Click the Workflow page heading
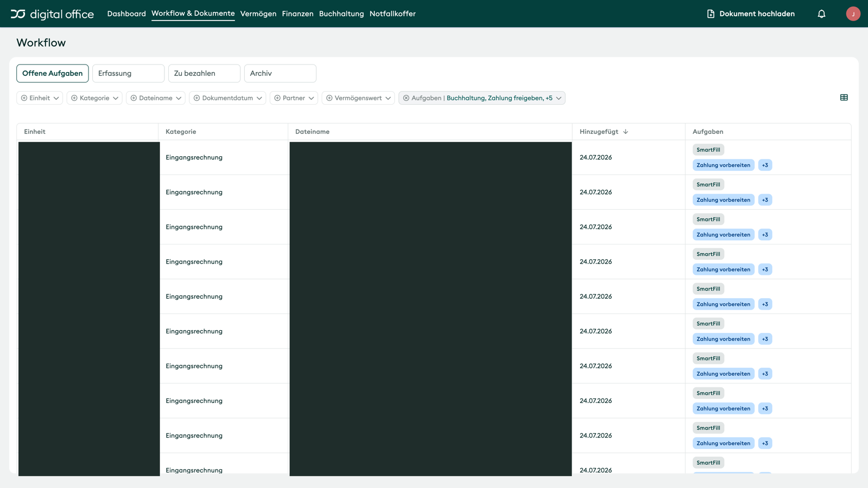The width and height of the screenshot is (868, 488). pos(41,43)
